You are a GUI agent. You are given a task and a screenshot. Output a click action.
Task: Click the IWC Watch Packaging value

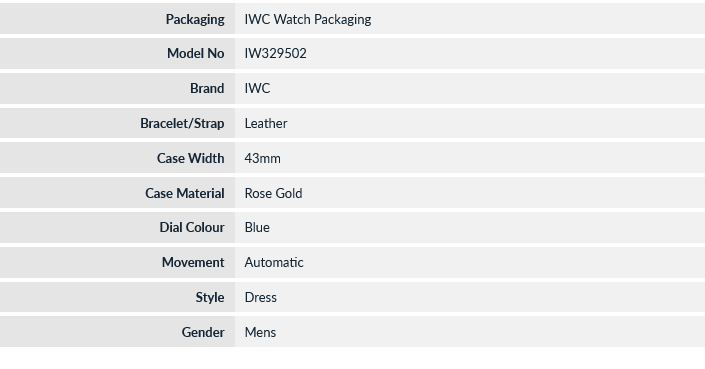tap(308, 19)
